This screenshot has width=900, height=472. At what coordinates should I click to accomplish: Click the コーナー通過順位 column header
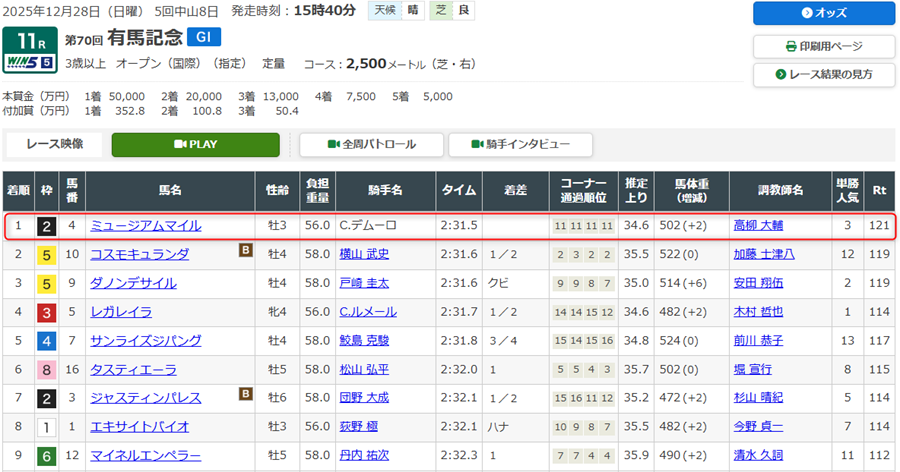pos(584,191)
